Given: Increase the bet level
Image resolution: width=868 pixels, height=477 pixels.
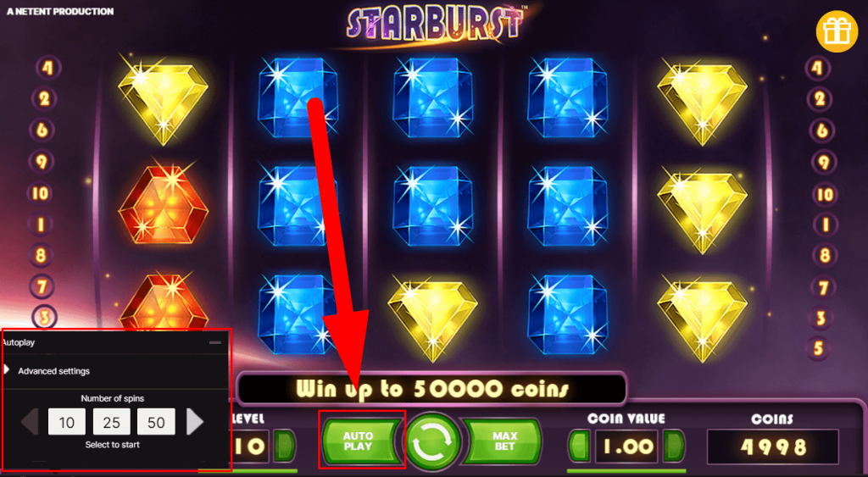Looking at the screenshot, I should coord(285,446).
